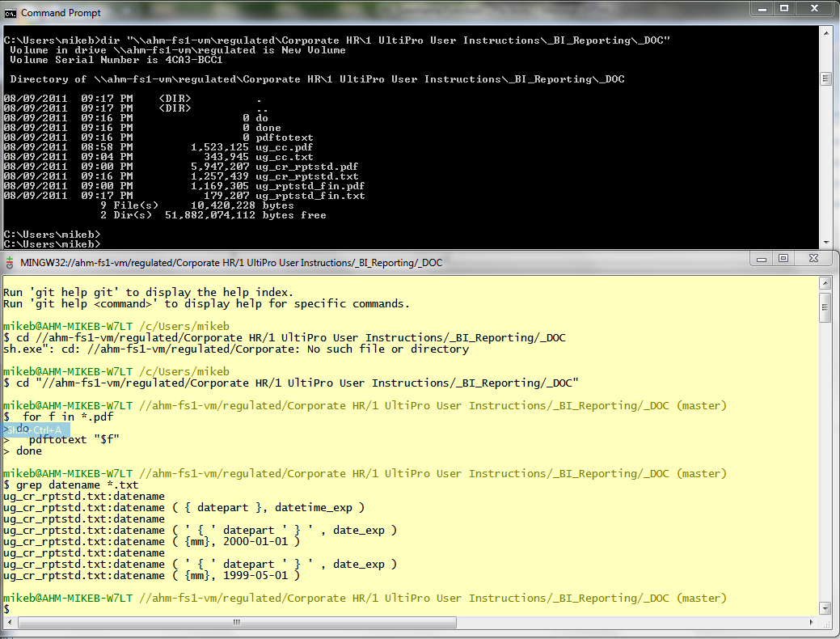Click the MINGW32 scrollbar down arrow
Image resolution: width=840 pixels, height=639 pixels.
pos(826,608)
